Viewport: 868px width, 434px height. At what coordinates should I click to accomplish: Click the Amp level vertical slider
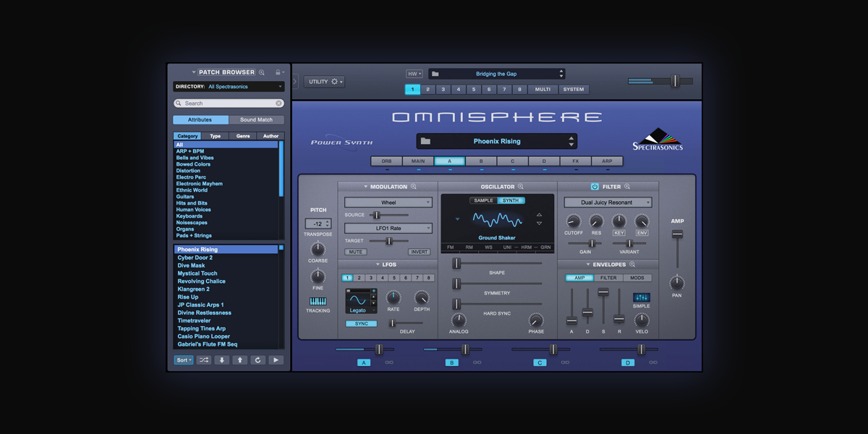677,250
